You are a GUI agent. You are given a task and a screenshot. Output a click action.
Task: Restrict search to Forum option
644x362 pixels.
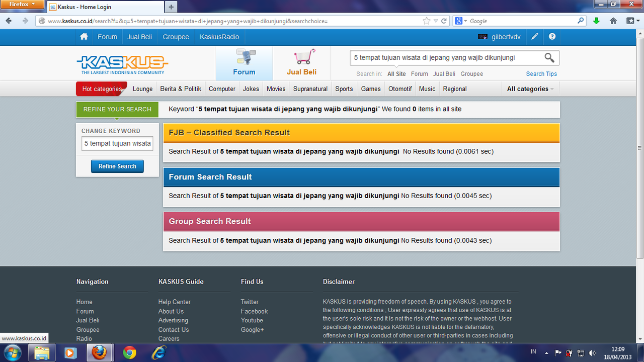click(x=420, y=74)
